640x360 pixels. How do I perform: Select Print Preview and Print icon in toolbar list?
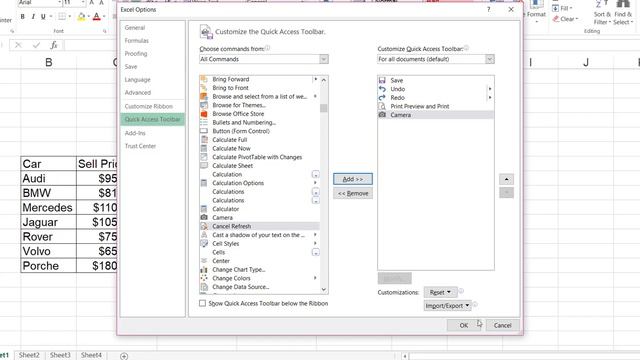(x=382, y=106)
